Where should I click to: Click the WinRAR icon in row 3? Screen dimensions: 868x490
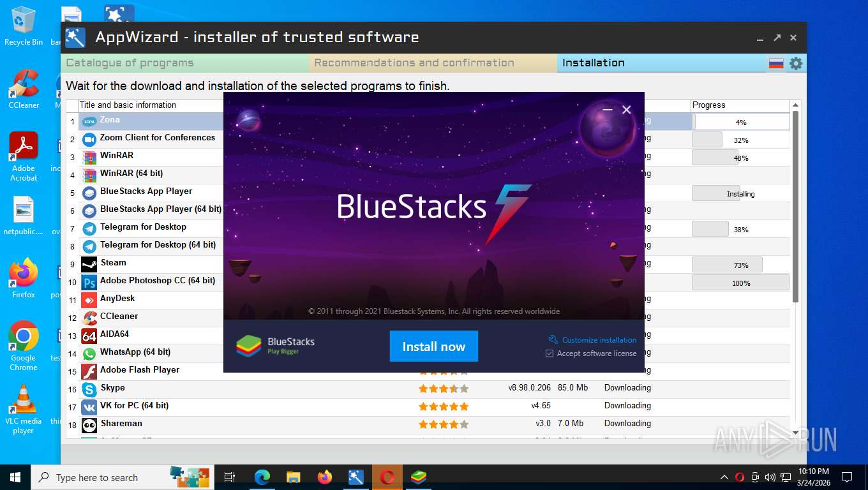[89, 157]
